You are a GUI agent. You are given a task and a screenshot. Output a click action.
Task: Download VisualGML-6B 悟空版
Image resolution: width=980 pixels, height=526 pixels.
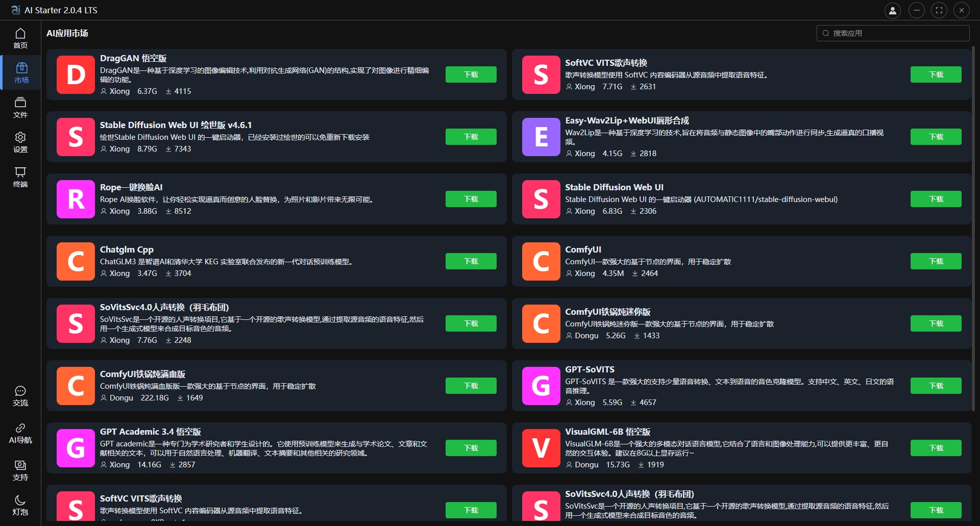click(936, 447)
